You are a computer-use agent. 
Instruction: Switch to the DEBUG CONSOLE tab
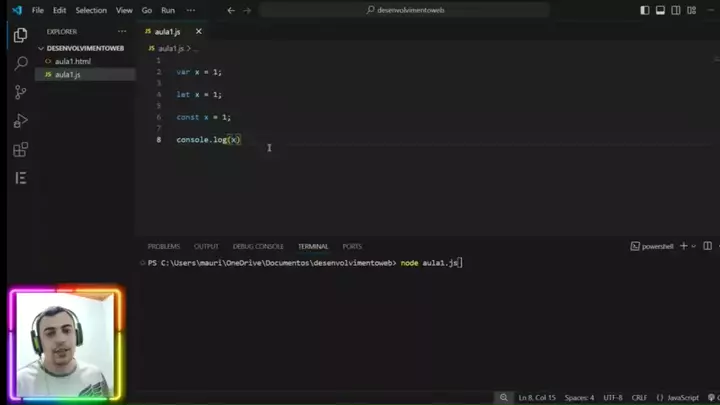[x=258, y=246]
